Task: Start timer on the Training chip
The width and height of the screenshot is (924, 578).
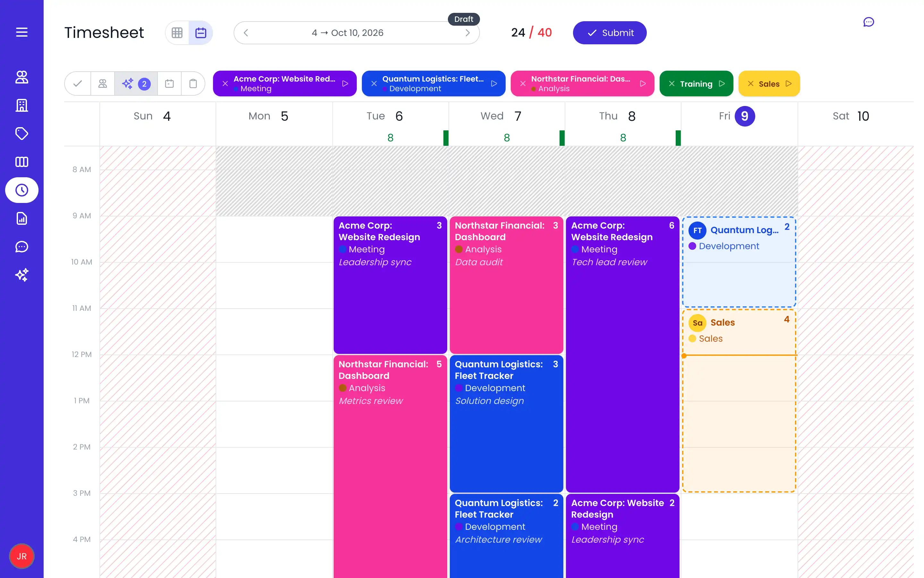Action: (722, 84)
